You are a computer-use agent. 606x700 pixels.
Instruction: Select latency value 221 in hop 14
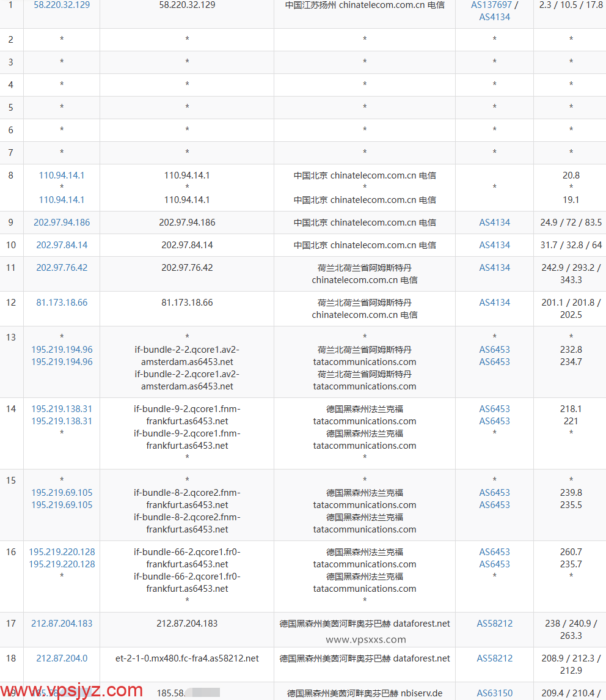click(571, 421)
